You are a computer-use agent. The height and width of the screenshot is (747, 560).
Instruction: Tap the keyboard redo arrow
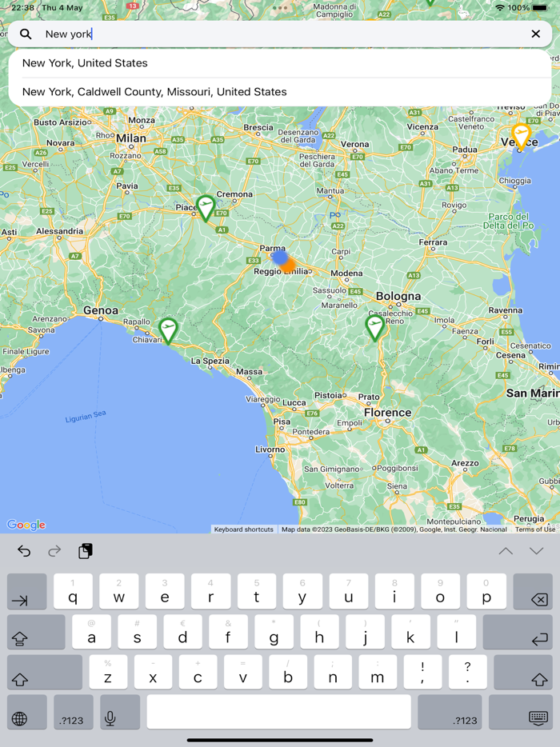click(x=55, y=551)
